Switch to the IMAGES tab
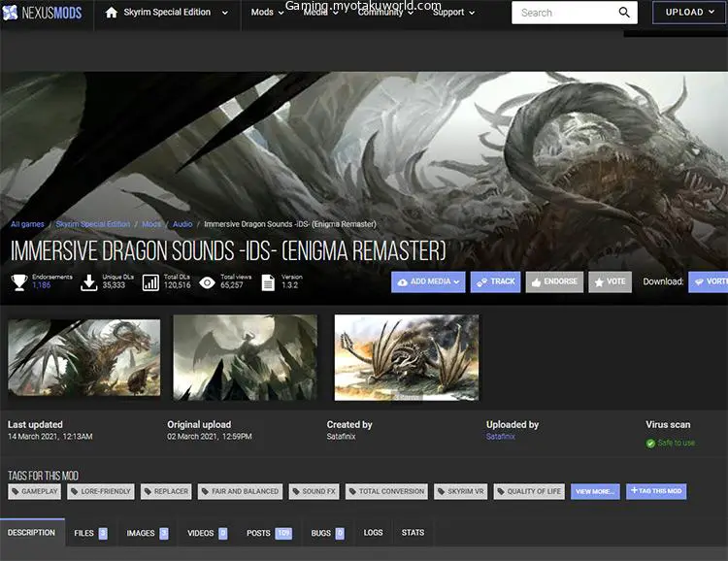Image resolution: width=728 pixels, height=561 pixels. pyautogui.click(x=148, y=533)
